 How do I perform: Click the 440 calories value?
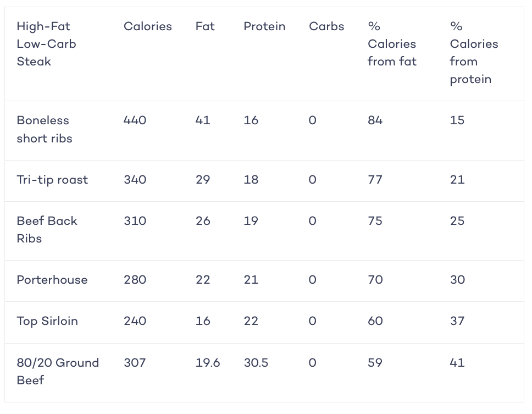point(135,120)
